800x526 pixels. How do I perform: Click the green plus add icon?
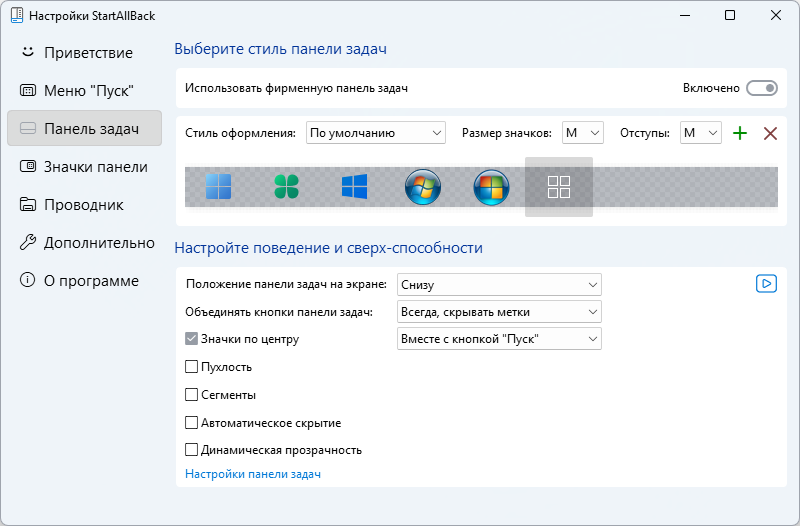click(740, 133)
